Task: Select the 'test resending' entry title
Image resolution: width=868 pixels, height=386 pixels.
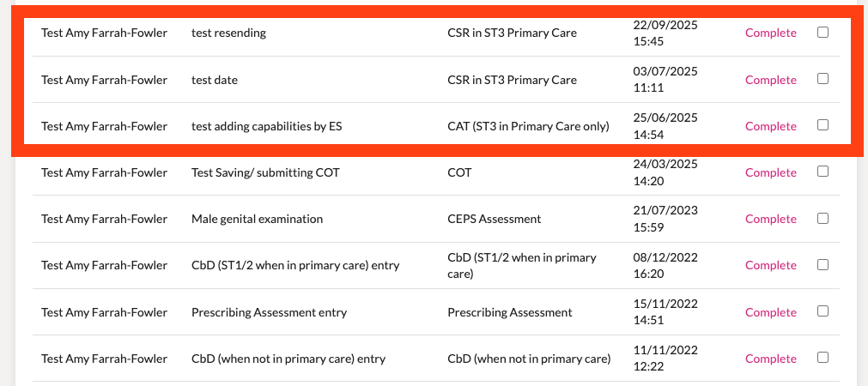Action: (228, 33)
